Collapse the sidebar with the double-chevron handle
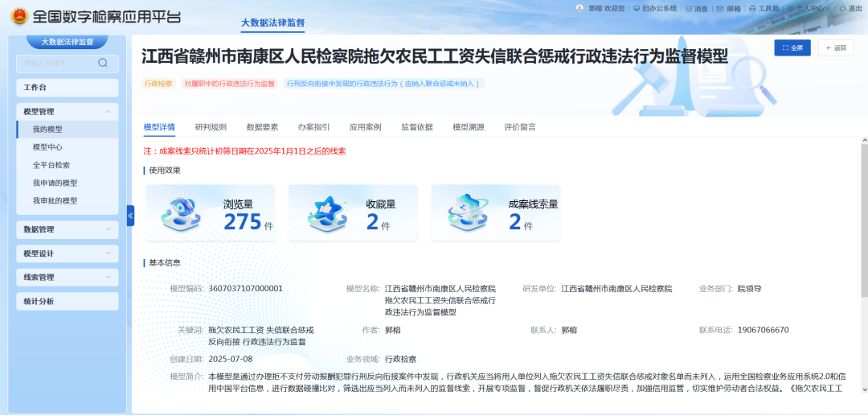Screen dimensions: 868x416 coord(130,215)
